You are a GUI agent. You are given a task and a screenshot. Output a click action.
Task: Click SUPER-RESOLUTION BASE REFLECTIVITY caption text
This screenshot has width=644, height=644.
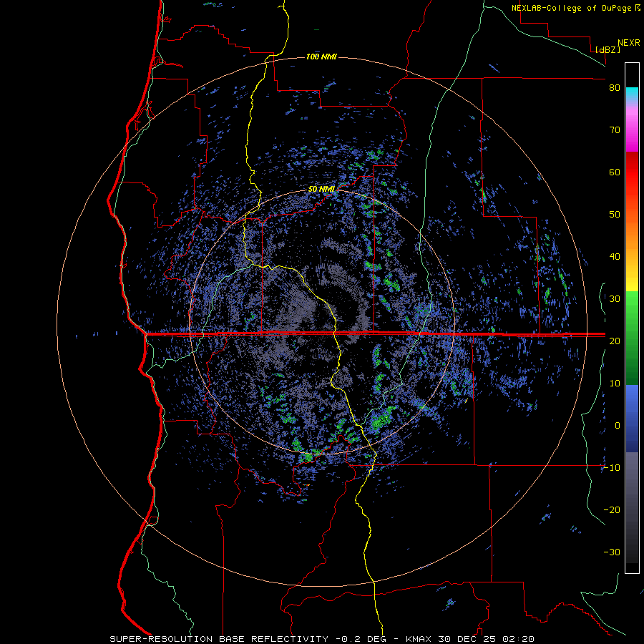[218, 639]
